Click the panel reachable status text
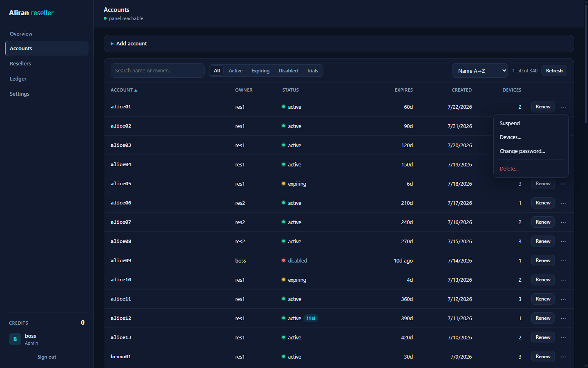Screen dimensions: 588x368 (126, 18)
